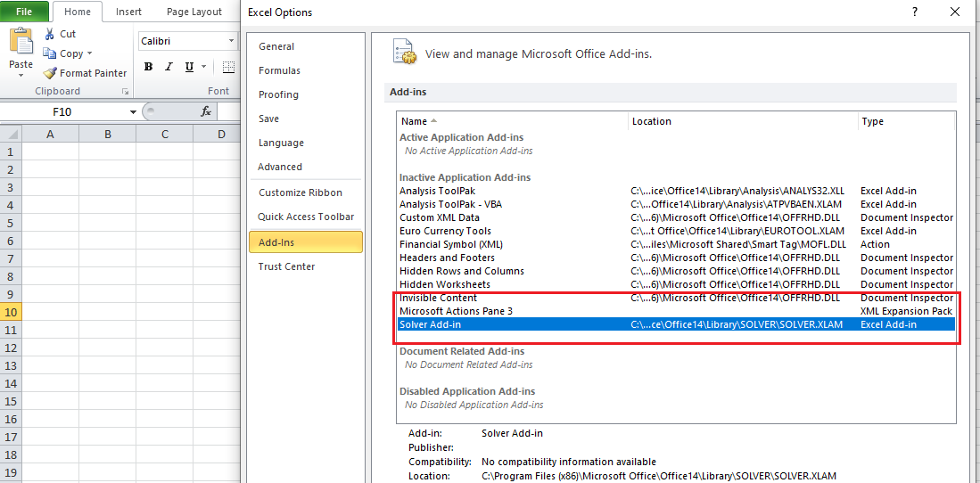980x483 pixels.
Task: Select column A header
Action: pos(50,134)
